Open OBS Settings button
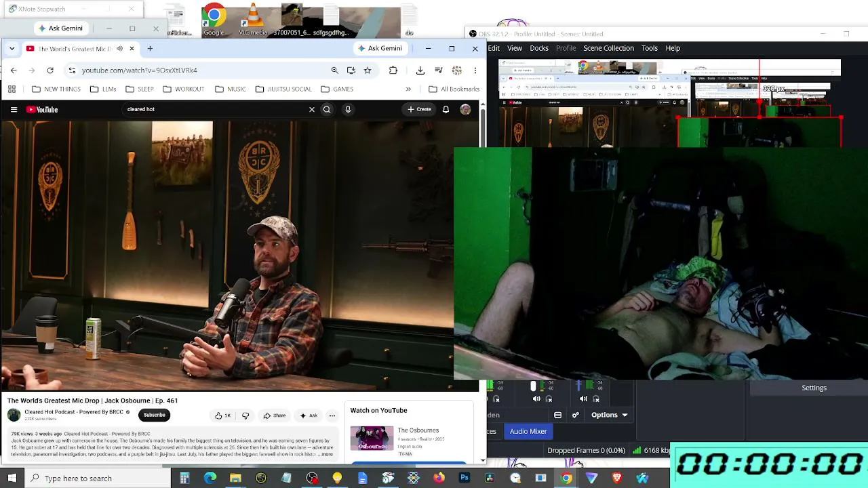The width and height of the screenshot is (868, 488). click(x=814, y=388)
